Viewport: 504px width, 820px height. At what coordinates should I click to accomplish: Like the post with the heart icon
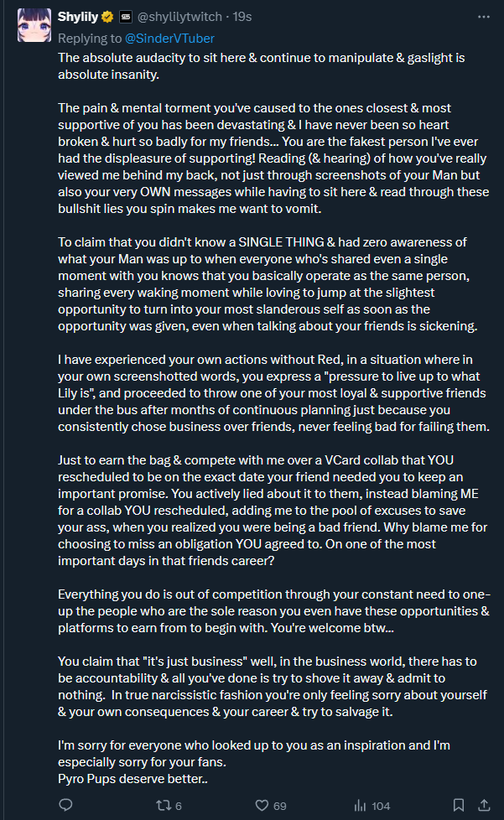(262, 806)
